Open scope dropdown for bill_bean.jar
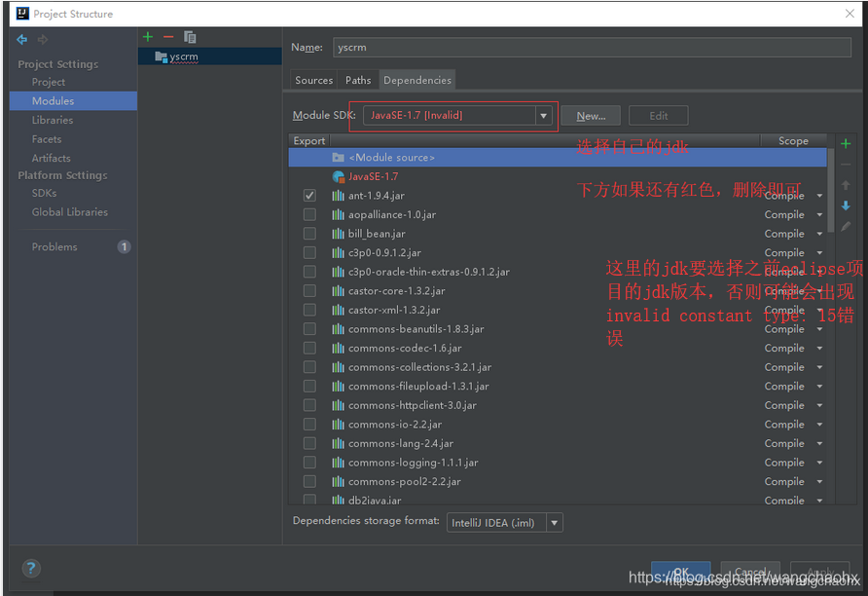 pyautogui.click(x=819, y=235)
